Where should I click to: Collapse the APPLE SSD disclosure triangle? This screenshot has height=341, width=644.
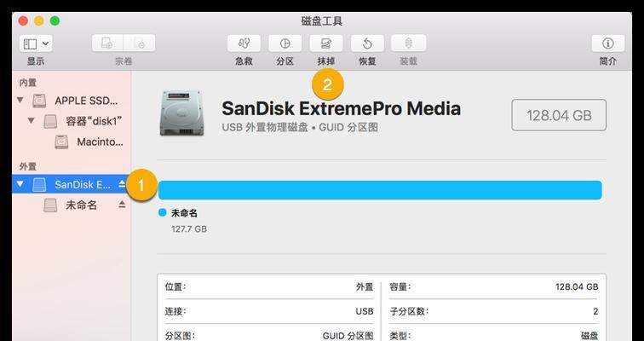[20, 100]
